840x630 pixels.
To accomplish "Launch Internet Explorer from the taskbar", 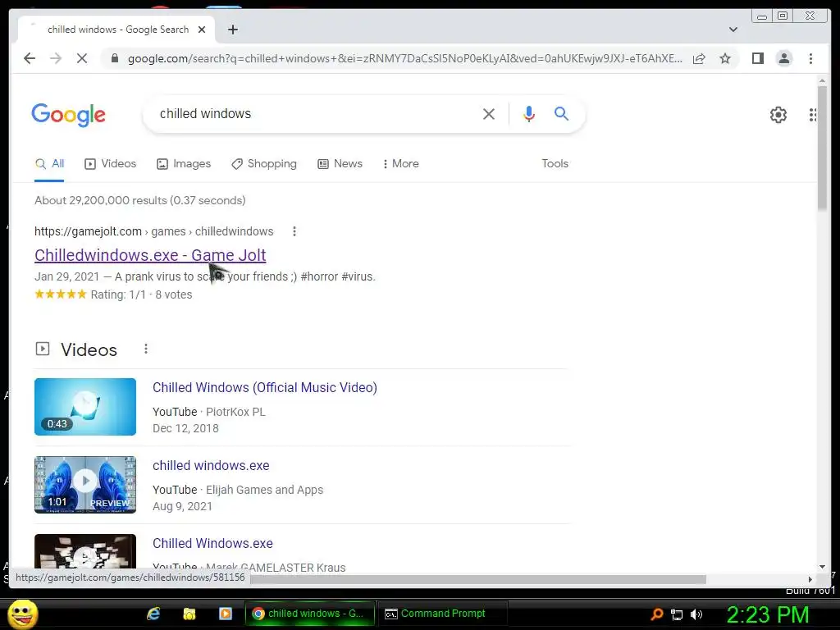I will click(x=153, y=614).
